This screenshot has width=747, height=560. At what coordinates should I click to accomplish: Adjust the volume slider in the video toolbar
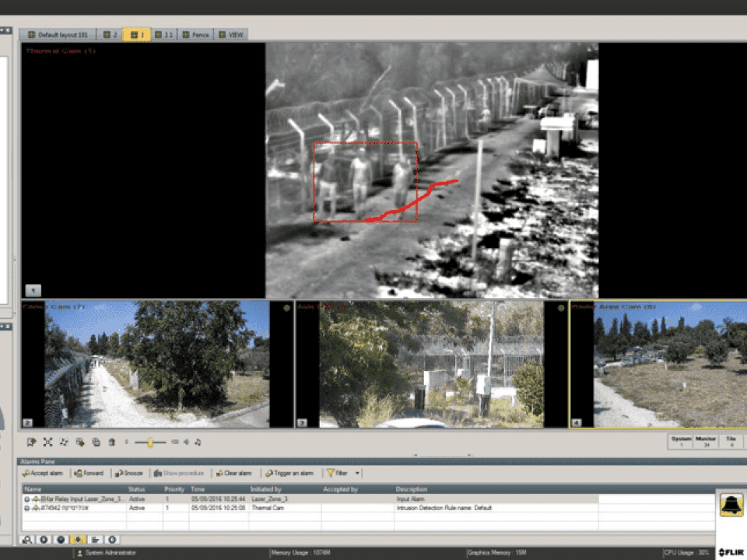click(x=148, y=442)
